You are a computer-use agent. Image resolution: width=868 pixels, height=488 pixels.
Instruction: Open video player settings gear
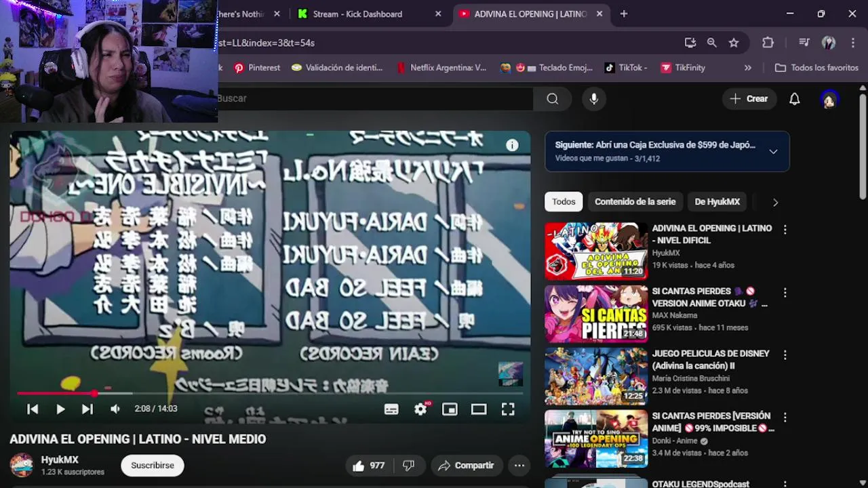[x=420, y=409]
